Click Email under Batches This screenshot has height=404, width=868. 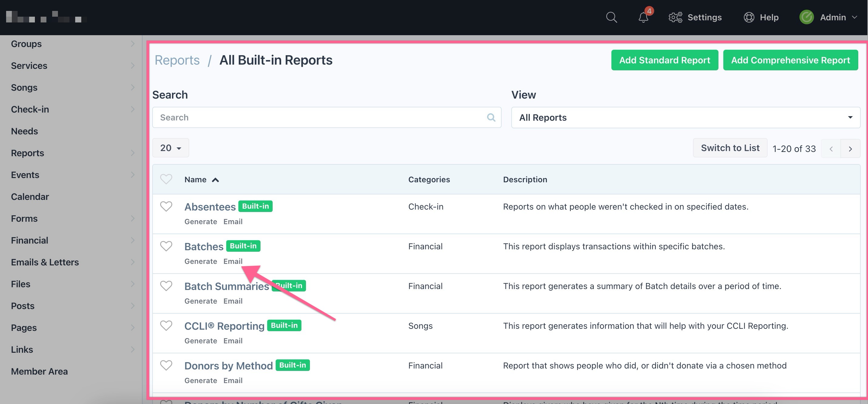233,261
